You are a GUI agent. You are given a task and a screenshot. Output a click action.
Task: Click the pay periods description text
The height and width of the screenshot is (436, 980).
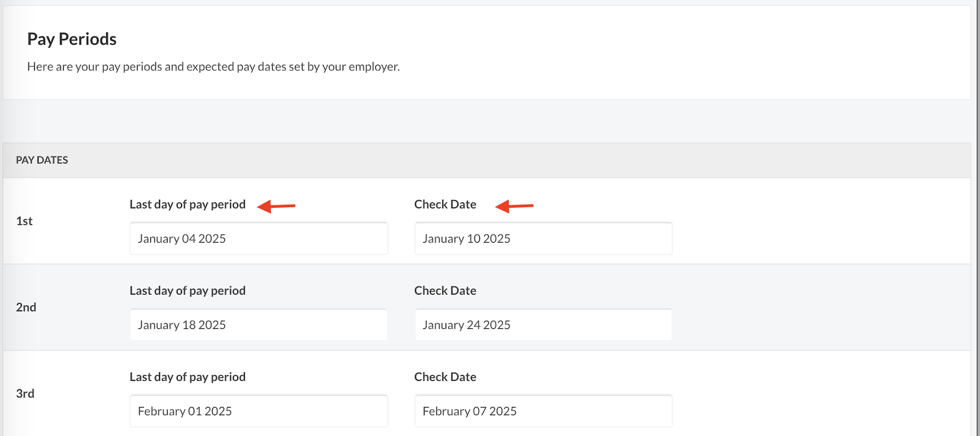pyautogui.click(x=213, y=67)
